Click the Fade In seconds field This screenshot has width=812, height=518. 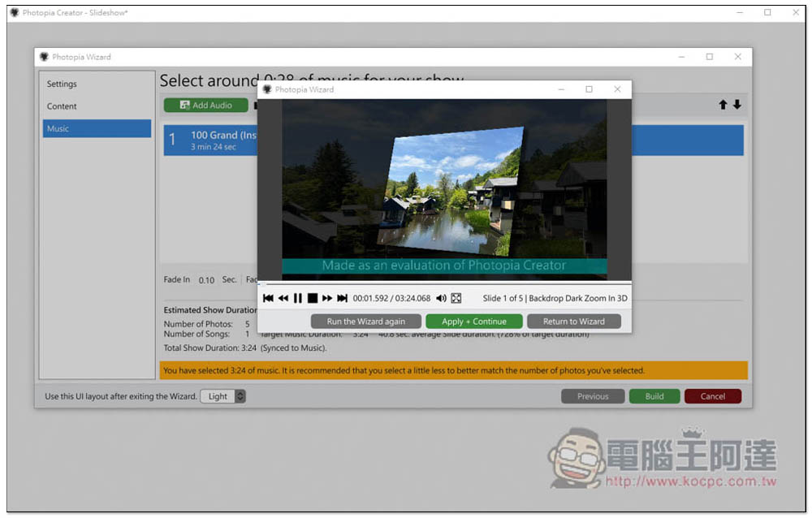click(x=206, y=280)
